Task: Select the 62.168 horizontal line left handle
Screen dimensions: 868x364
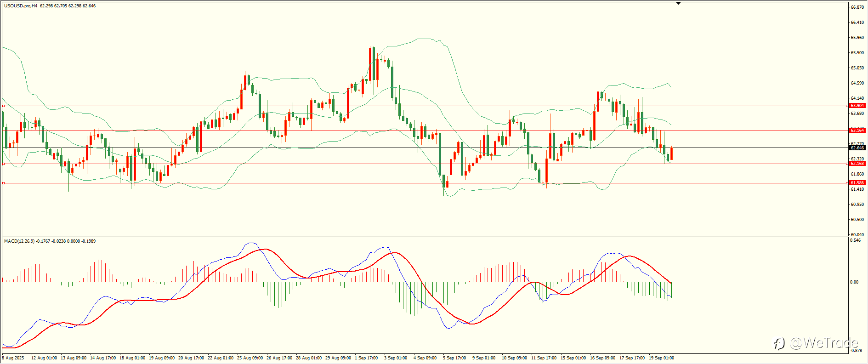Action: coord(4,164)
